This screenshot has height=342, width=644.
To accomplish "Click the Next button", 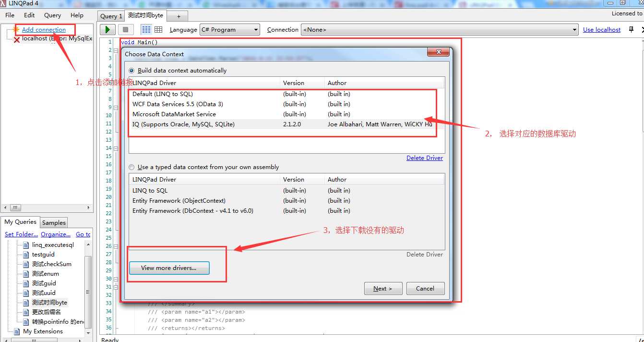I will (x=382, y=289).
